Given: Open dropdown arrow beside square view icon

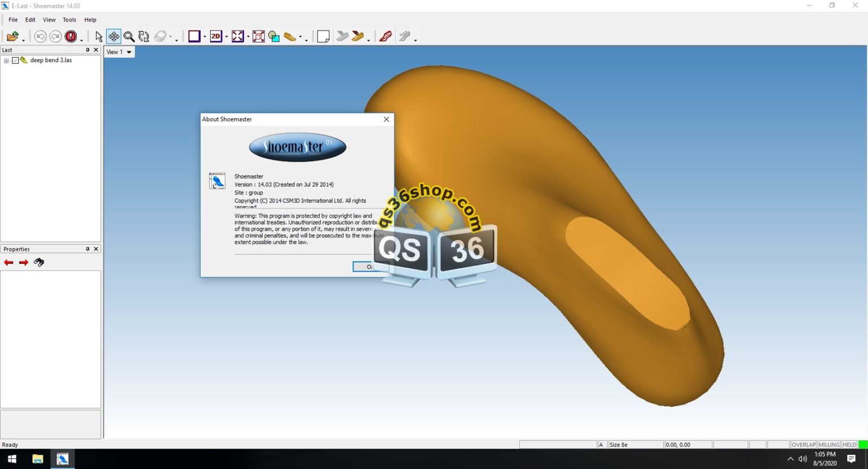Looking at the screenshot, I should [x=205, y=37].
